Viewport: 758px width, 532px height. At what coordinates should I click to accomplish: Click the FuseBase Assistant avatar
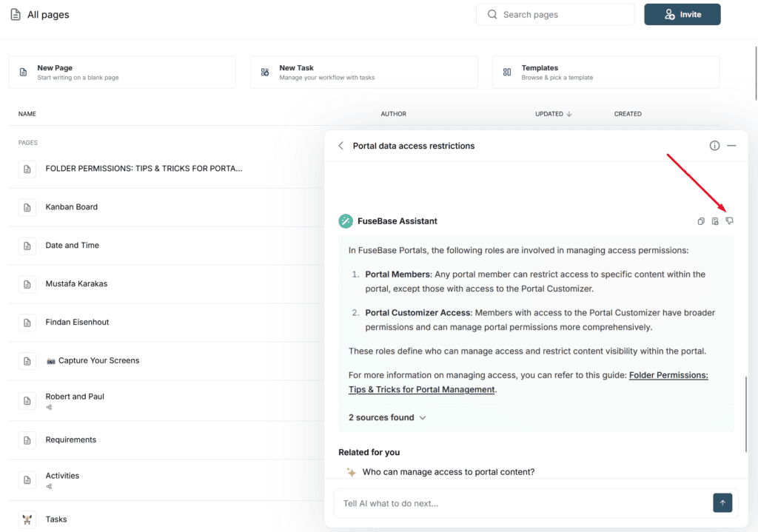pos(346,220)
